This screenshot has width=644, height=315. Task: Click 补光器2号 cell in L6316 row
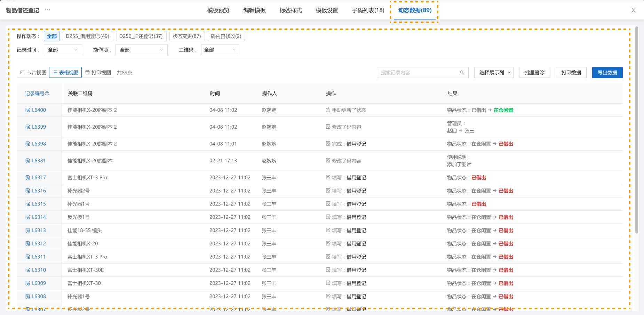pyautogui.click(x=79, y=191)
